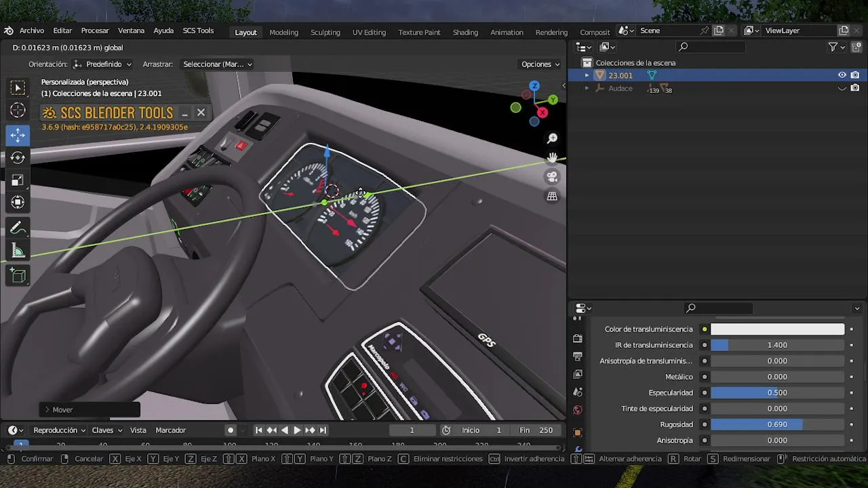Select the Annotate pencil tool

pos(18,228)
